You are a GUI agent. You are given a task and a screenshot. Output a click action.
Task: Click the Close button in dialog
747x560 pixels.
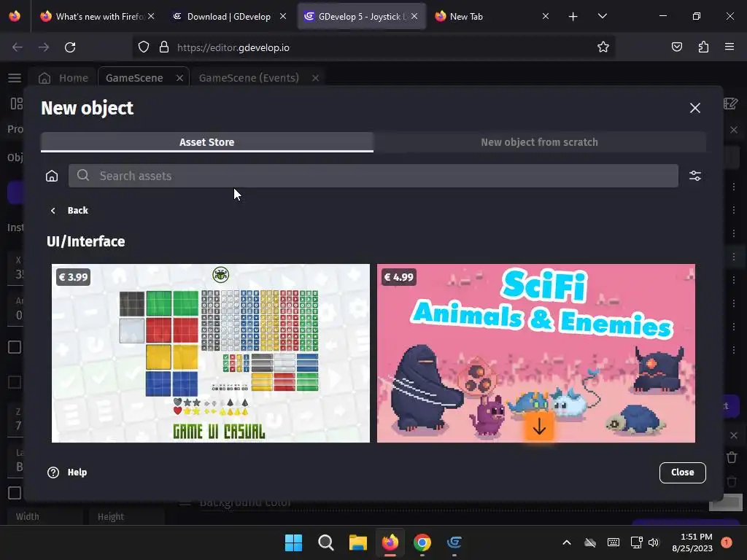(682, 472)
